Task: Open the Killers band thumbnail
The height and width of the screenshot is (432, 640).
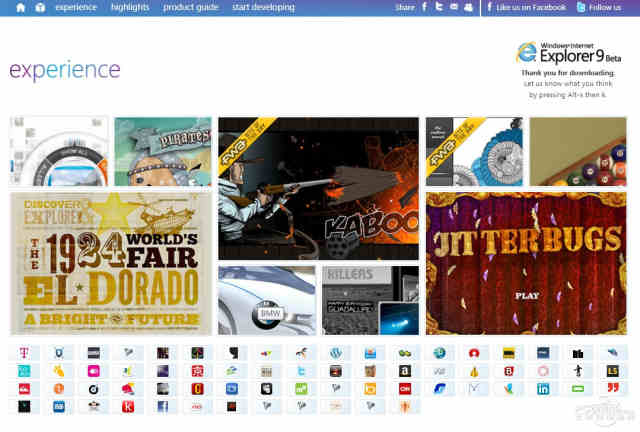Action: tap(371, 301)
